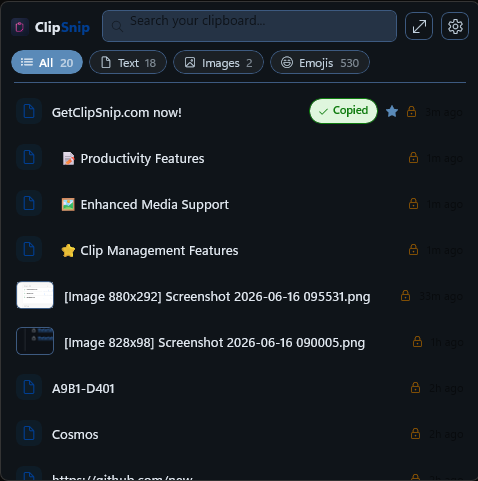Image resolution: width=478 pixels, height=481 pixels.
Task: Toggle lock on Screenshot 095531.png clip
Action: click(405, 296)
